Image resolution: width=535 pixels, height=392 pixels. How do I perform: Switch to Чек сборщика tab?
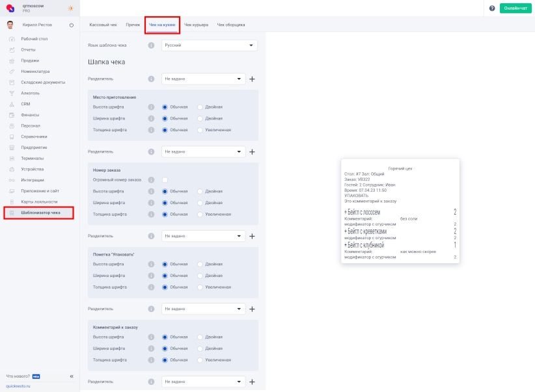(x=231, y=25)
